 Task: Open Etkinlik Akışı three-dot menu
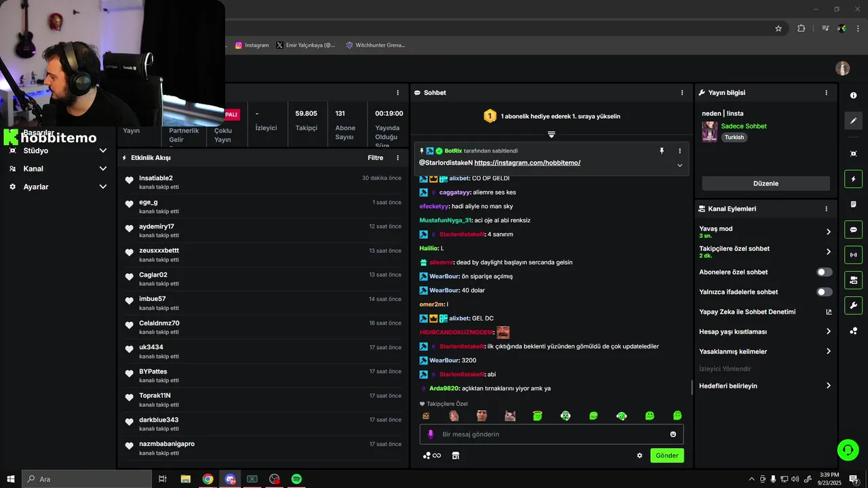(x=398, y=158)
